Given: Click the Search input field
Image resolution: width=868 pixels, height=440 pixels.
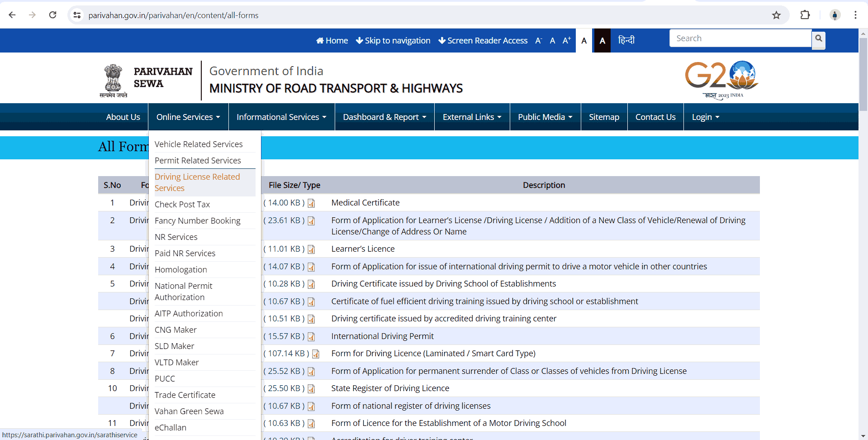Looking at the screenshot, I should [740, 38].
